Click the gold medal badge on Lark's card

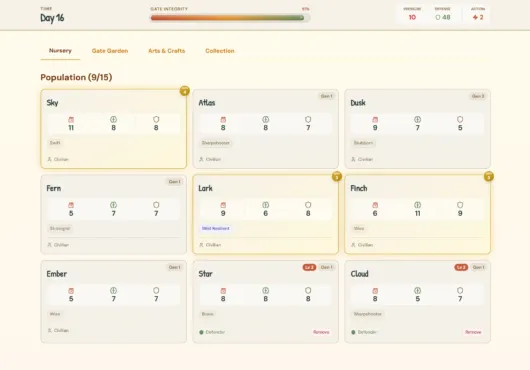[337, 176]
